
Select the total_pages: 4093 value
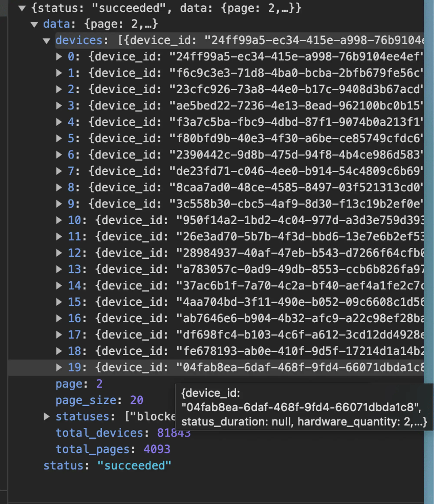157,449
